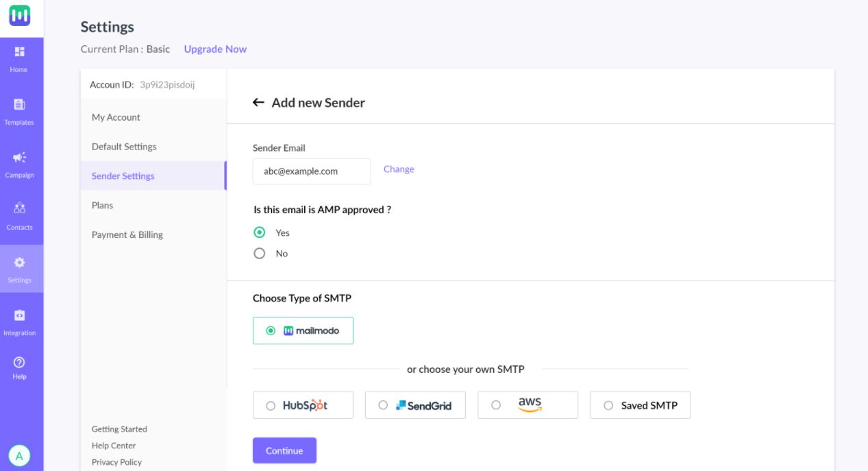Screen dimensions: 868x471
Task: Open the Integration sidebar icon
Action: (19, 315)
